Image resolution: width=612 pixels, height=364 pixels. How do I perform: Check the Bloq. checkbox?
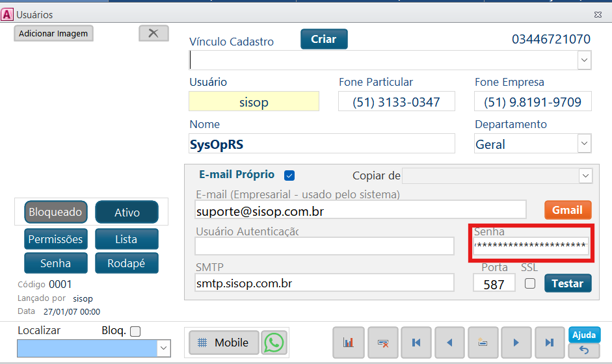[135, 331]
